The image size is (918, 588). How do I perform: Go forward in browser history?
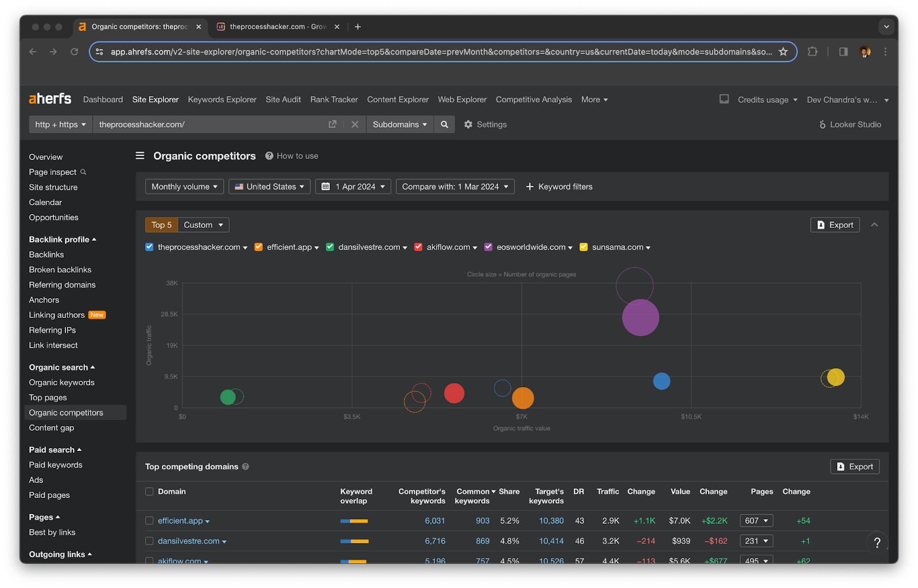tap(53, 52)
